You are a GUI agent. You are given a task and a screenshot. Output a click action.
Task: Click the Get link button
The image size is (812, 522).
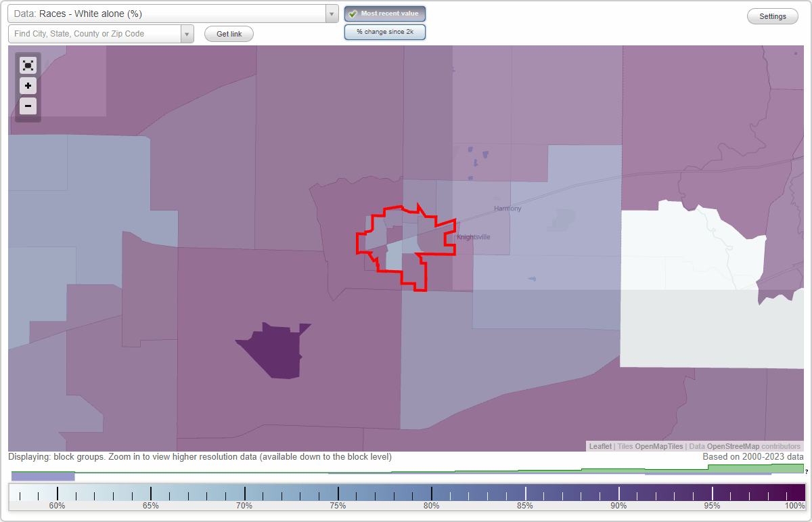pos(228,33)
